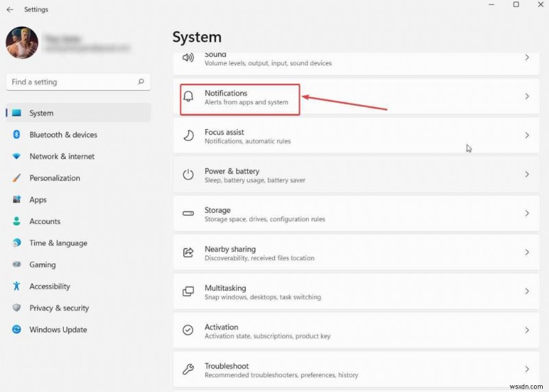Expand the Nearby sharing chevron
Image resolution: width=549 pixels, height=392 pixels.
pos(527,252)
